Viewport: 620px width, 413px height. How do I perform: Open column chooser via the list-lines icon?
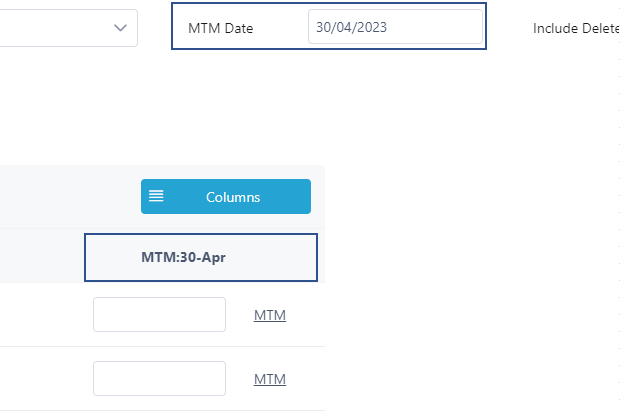click(x=156, y=196)
